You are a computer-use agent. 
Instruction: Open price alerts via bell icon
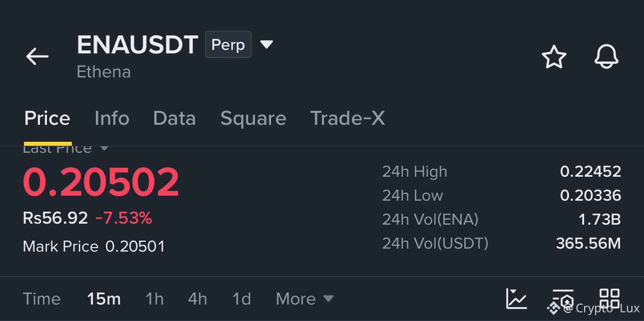coord(607,57)
